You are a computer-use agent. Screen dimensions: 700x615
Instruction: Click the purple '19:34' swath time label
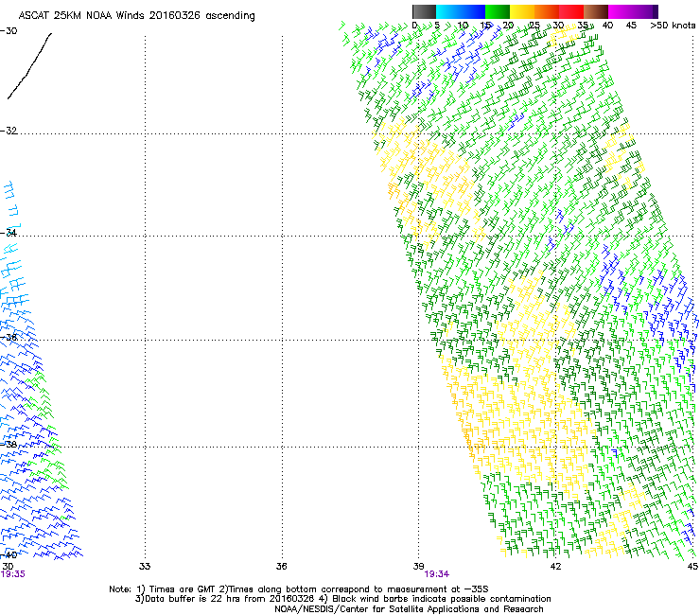click(x=437, y=574)
